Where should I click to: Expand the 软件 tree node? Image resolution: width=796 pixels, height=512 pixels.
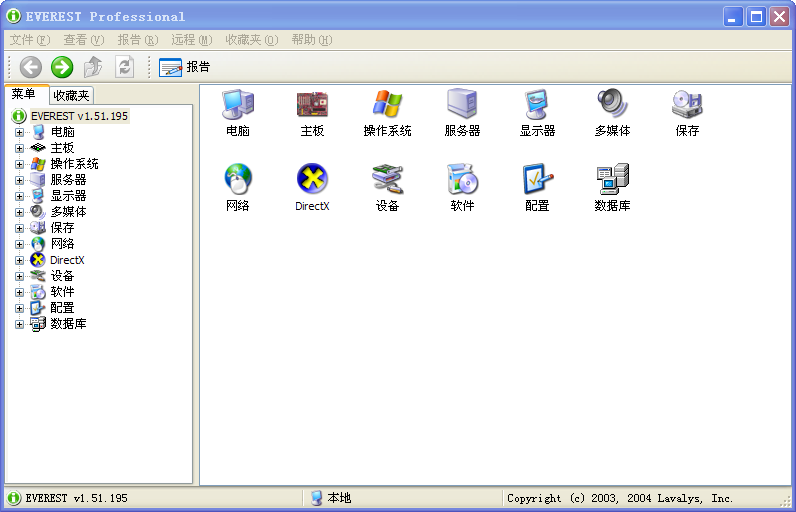(19, 292)
